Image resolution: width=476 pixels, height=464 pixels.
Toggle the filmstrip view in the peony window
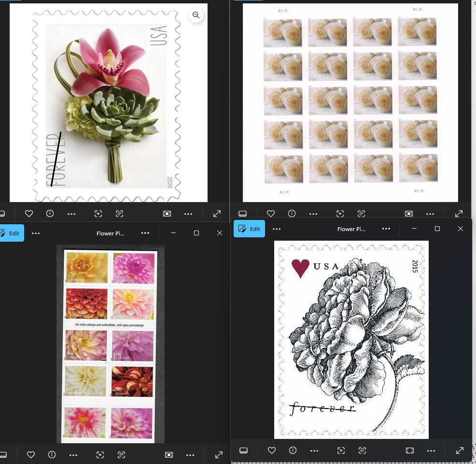click(x=243, y=450)
